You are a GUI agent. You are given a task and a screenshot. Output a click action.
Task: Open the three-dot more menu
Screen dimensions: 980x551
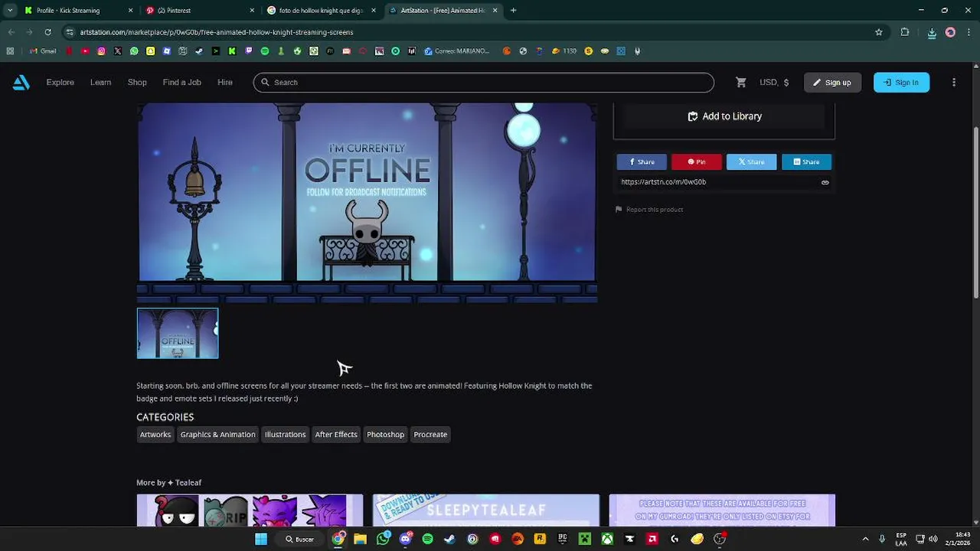pyautogui.click(x=953, y=82)
